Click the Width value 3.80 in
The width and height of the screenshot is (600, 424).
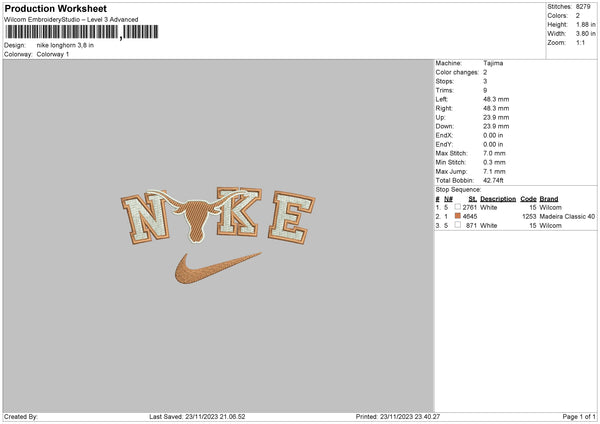[586, 34]
